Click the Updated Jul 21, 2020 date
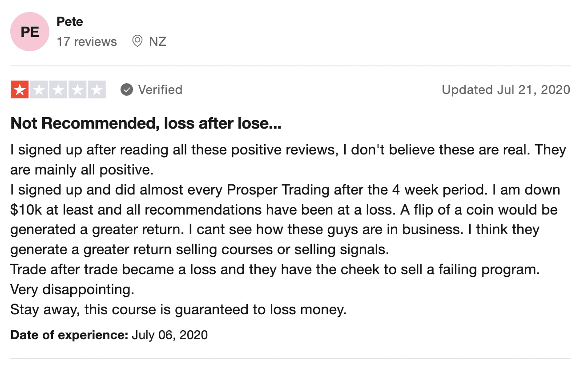 coord(506,90)
